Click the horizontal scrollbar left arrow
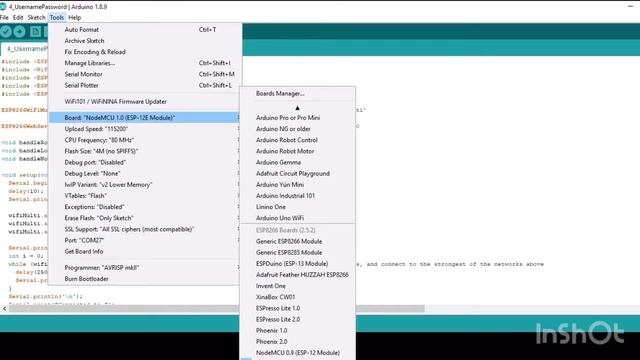The height and width of the screenshot is (360, 640). 4,309
